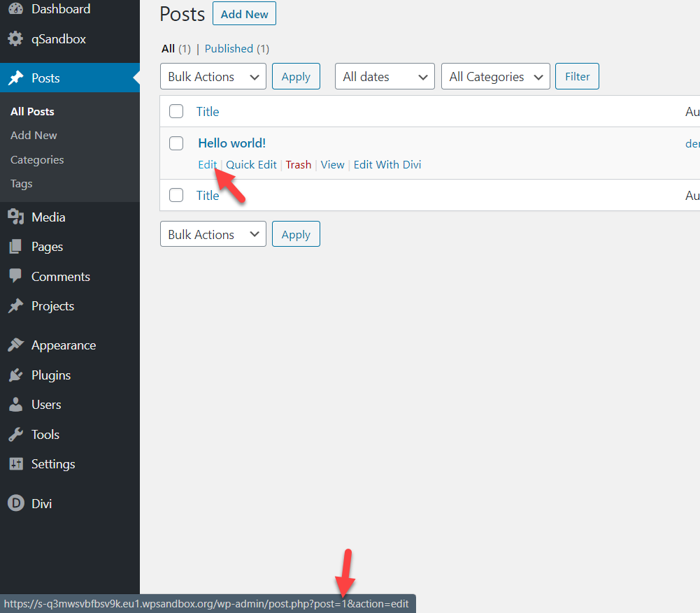Click the Appearance paintbrush icon
Screen dimensions: 700x613
click(x=15, y=345)
